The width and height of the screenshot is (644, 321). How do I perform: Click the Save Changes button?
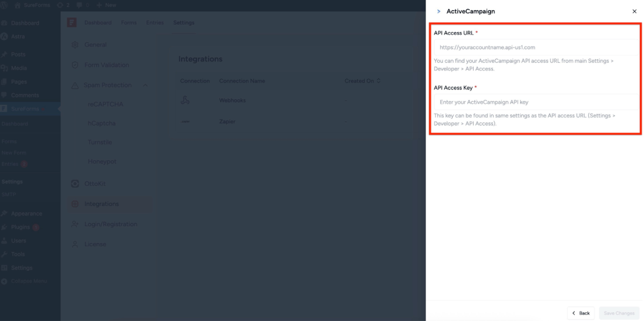tap(619, 313)
